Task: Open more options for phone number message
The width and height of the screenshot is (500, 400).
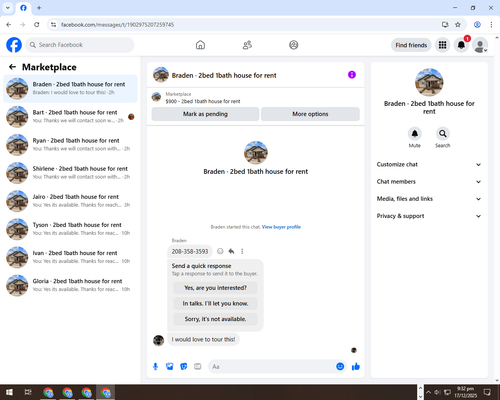Action: pyautogui.click(x=242, y=251)
